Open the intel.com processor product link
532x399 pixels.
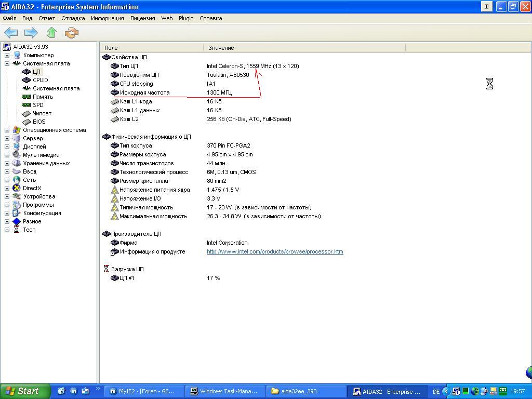coord(275,252)
